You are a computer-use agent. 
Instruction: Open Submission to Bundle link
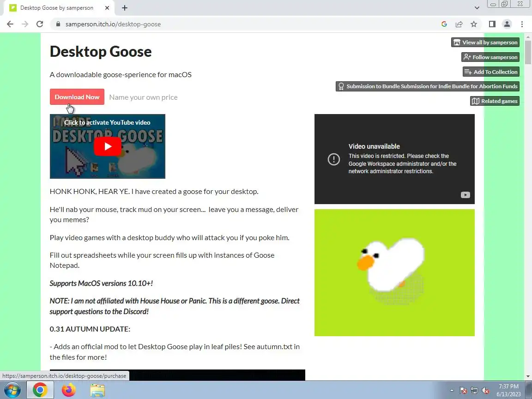(428, 86)
